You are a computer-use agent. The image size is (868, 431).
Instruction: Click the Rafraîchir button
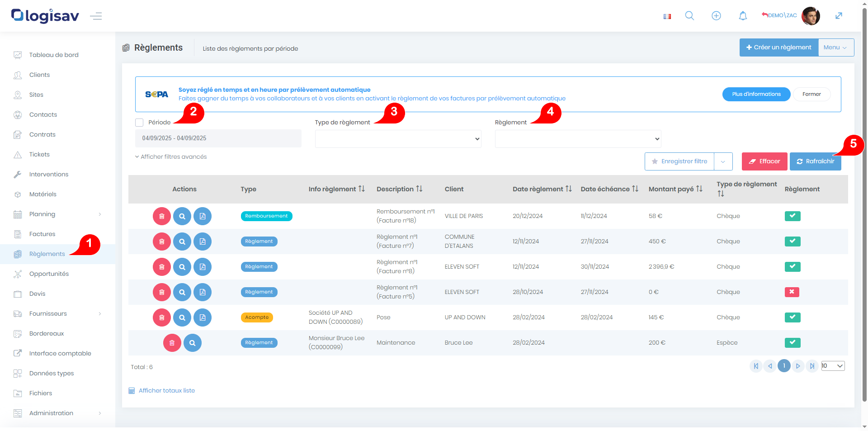(x=815, y=161)
